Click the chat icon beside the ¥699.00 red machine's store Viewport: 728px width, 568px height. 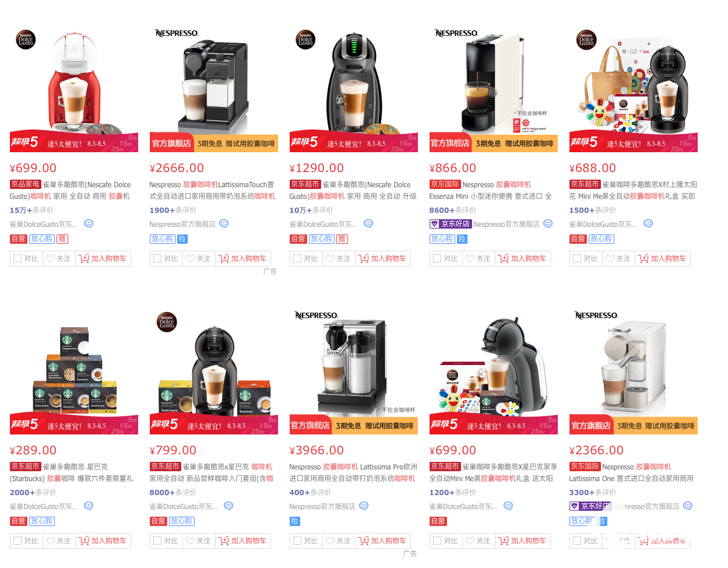89,223
